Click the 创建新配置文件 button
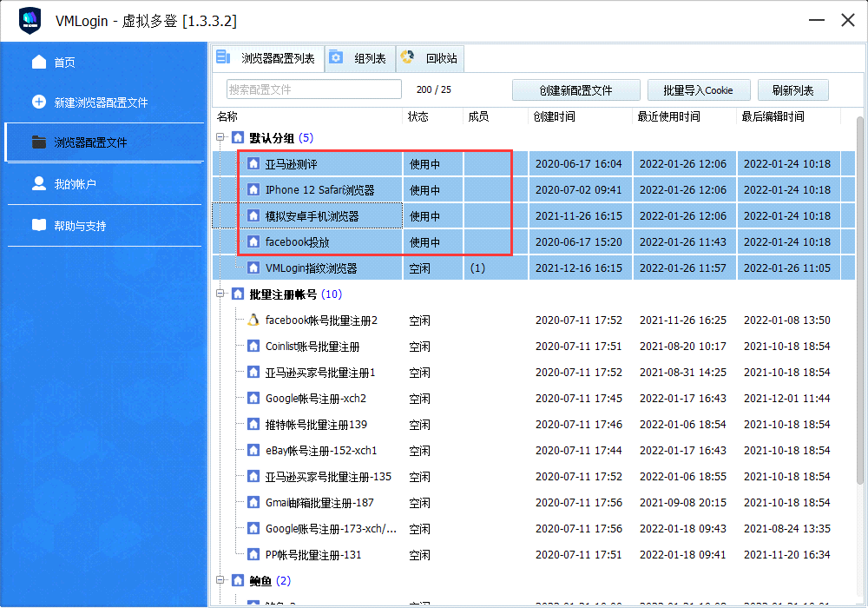Screen dimensions: 868x608 575,90
